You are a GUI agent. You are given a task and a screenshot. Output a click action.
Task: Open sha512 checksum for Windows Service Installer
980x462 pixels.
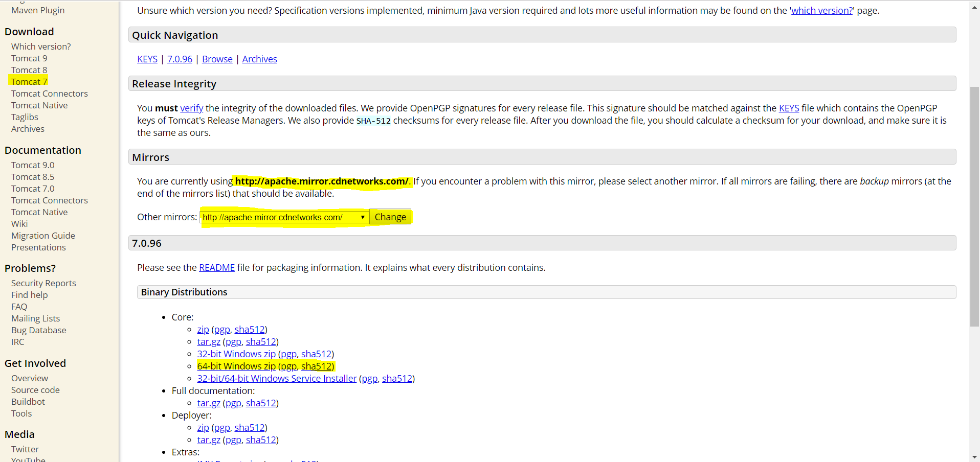tap(397, 379)
